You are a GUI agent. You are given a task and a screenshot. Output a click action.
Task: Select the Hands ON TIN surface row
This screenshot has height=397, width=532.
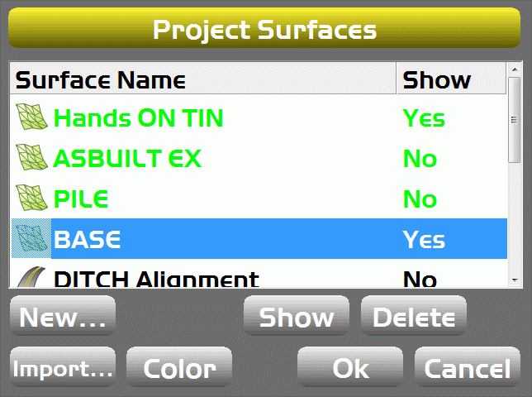[x=139, y=118]
